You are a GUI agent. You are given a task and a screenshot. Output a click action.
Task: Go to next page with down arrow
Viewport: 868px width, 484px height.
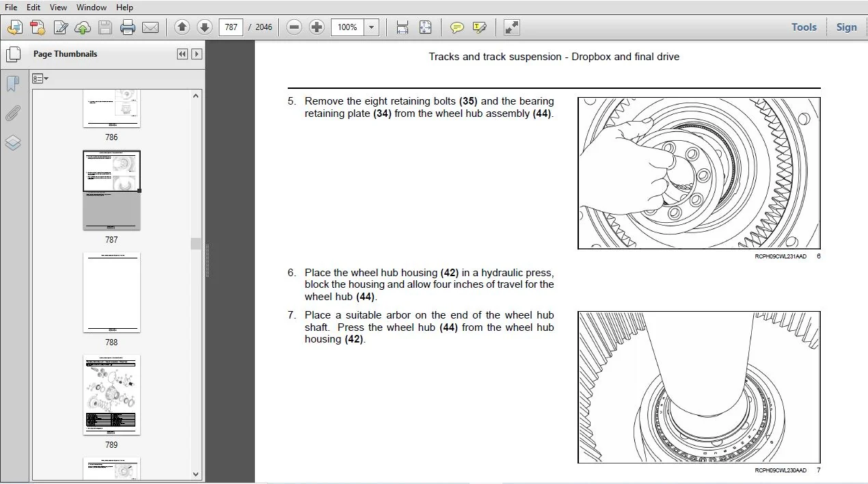point(204,27)
